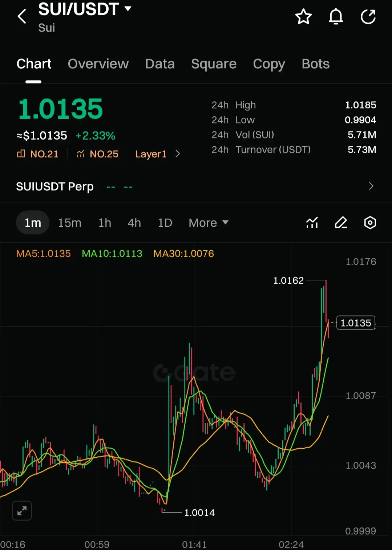This screenshot has width=392, height=550.
Task: Go back using the left arrow
Action: click(x=22, y=16)
